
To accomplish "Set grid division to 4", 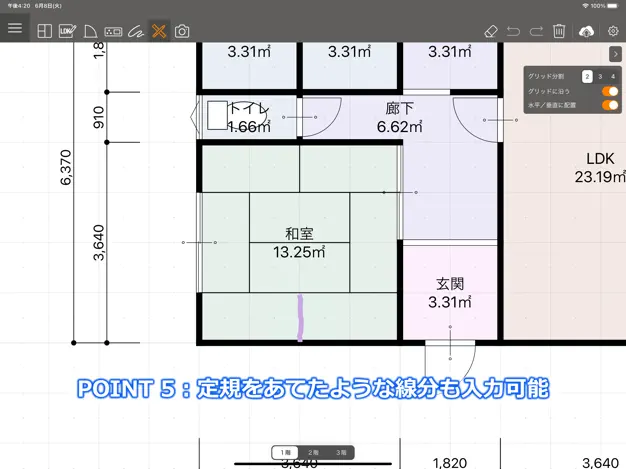I will point(613,76).
